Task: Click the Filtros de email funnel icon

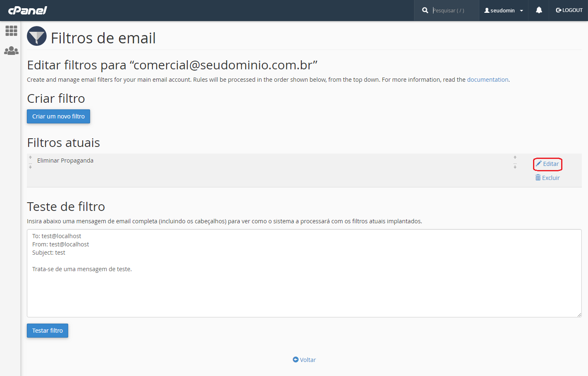Action: pyautogui.click(x=37, y=36)
